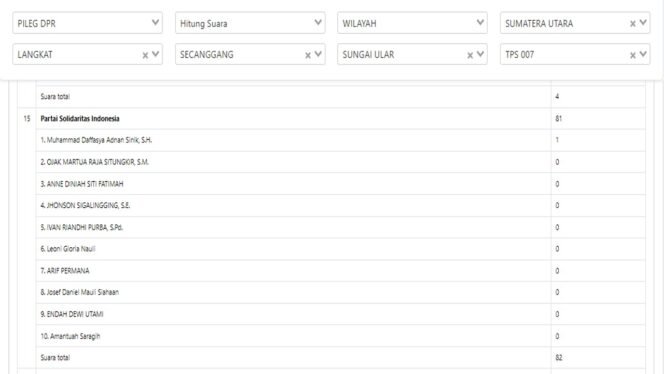This screenshot has height=374, width=664.
Task: Clear the SECANGGANG selection
Action: [x=308, y=55]
